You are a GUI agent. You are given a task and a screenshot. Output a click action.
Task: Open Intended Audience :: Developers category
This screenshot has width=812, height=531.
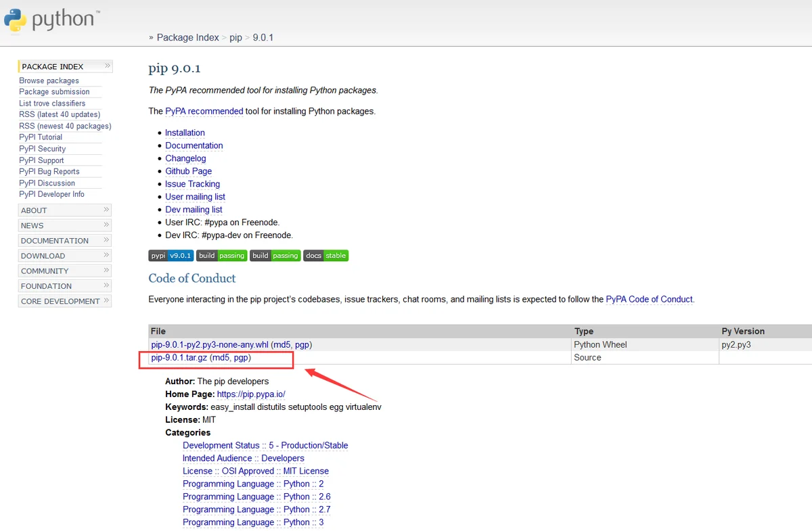244,458
